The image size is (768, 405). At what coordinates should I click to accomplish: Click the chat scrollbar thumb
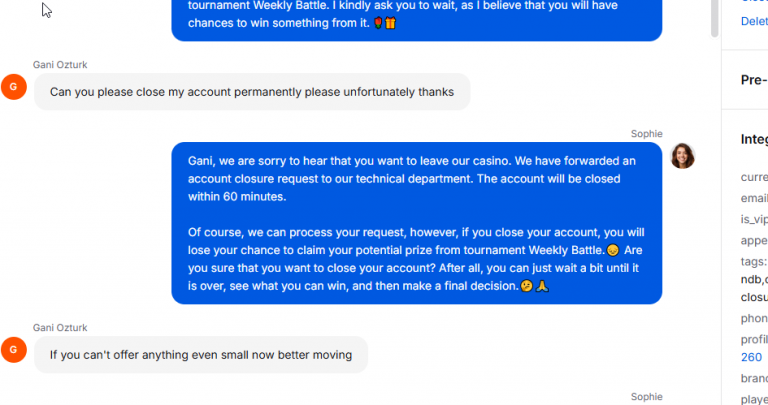714,15
